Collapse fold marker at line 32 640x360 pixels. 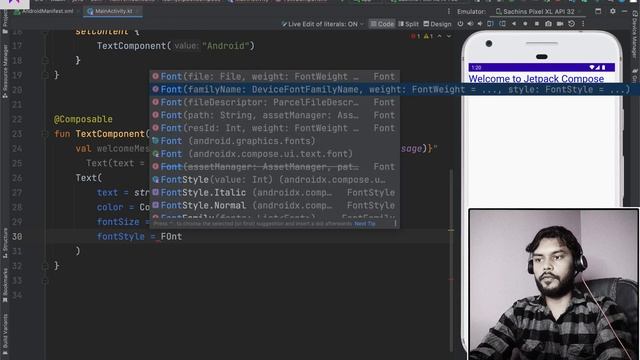tap(45, 266)
